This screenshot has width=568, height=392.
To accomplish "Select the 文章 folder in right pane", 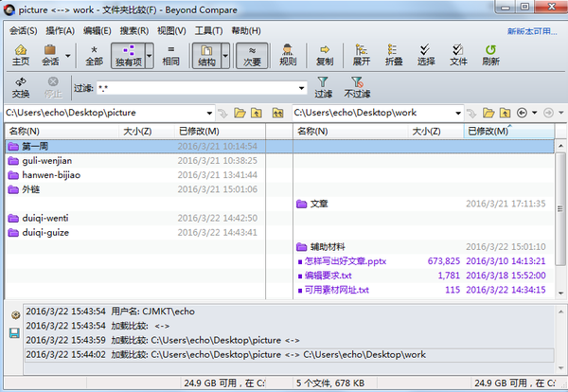I will coord(312,204).
